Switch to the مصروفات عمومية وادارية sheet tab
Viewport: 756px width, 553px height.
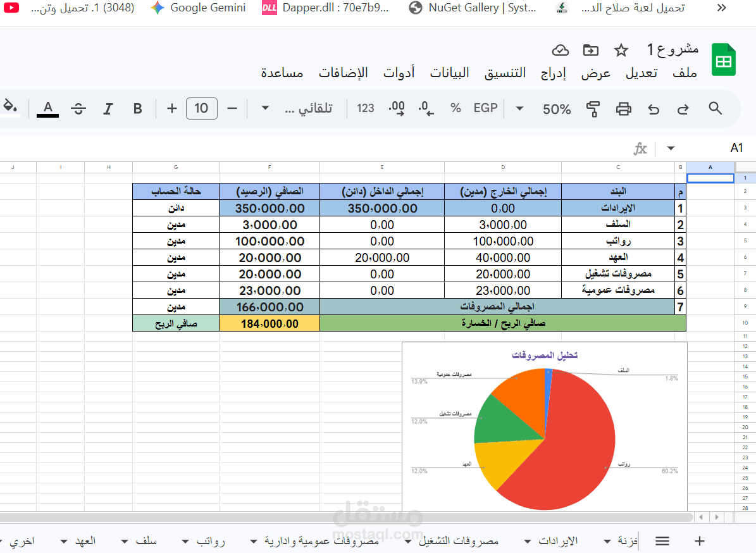coord(321,541)
